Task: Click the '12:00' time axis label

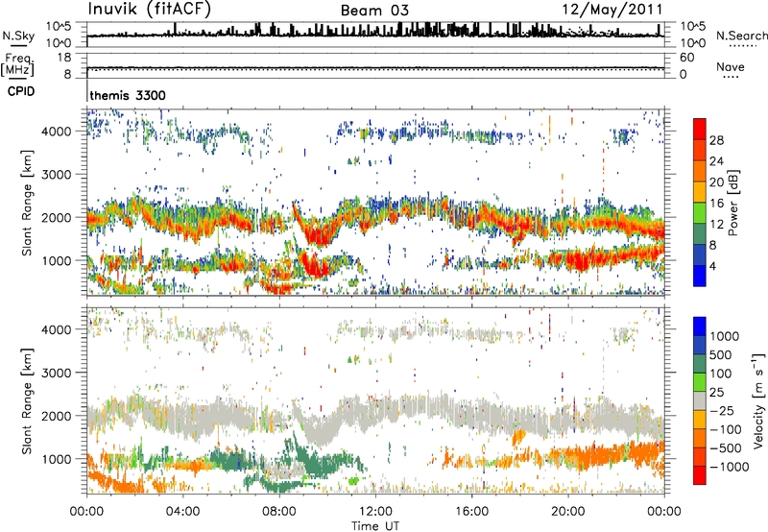Action: 375,512
